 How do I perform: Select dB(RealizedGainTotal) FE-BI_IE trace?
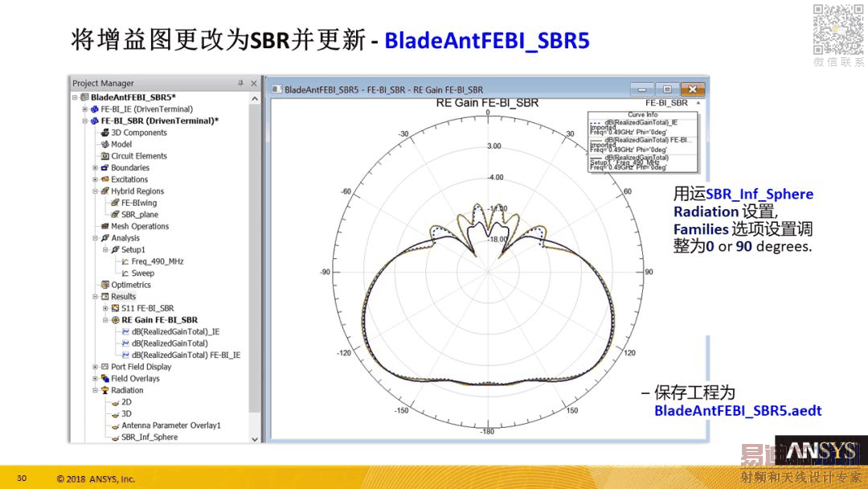tap(186, 355)
